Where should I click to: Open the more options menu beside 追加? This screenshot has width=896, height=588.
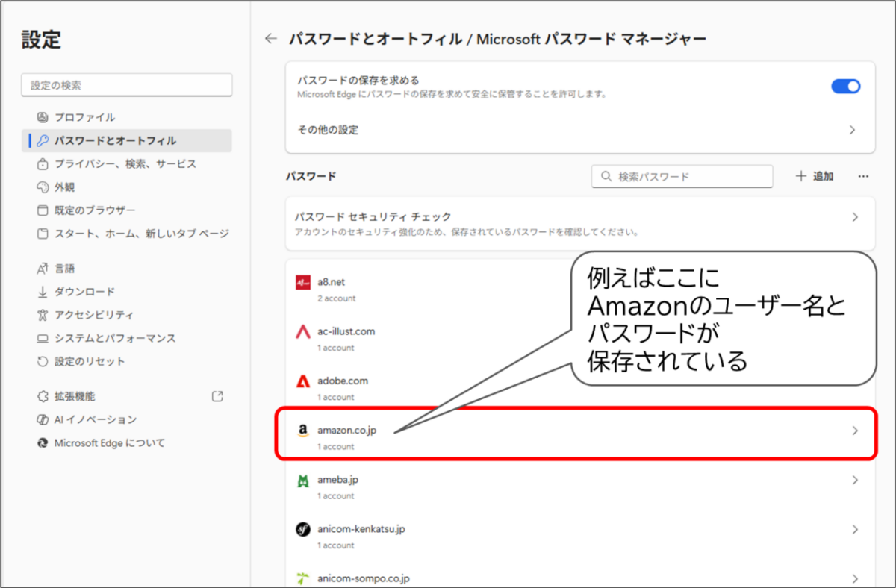click(x=863, y=176)
